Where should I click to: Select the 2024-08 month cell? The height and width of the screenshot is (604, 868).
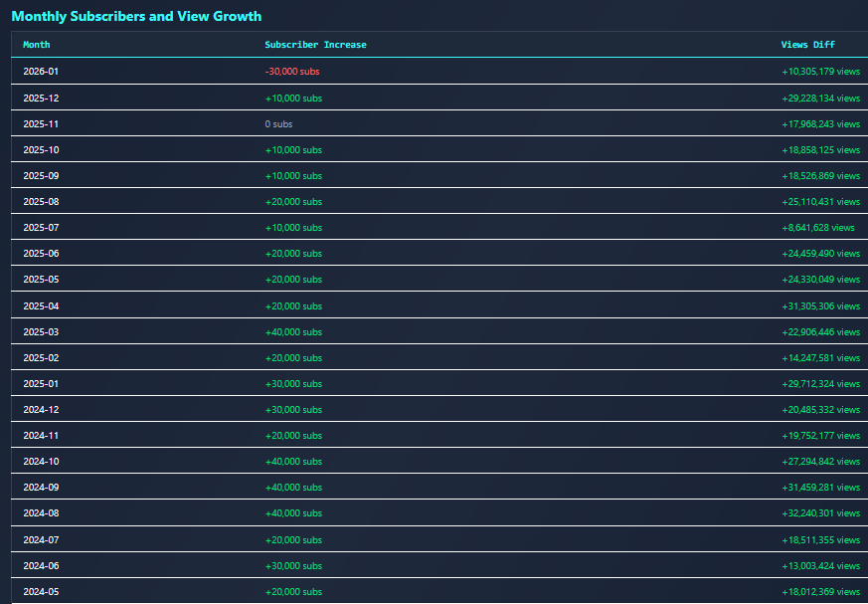41,513
